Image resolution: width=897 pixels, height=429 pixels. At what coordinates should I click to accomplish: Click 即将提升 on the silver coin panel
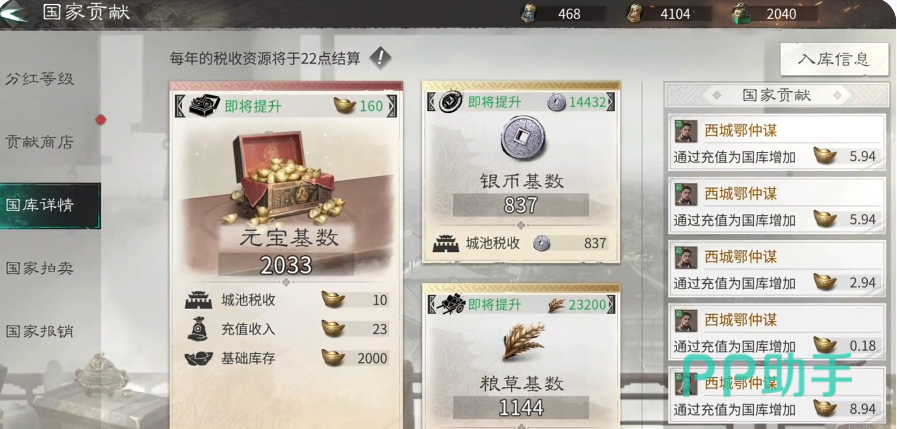(495, 102)
